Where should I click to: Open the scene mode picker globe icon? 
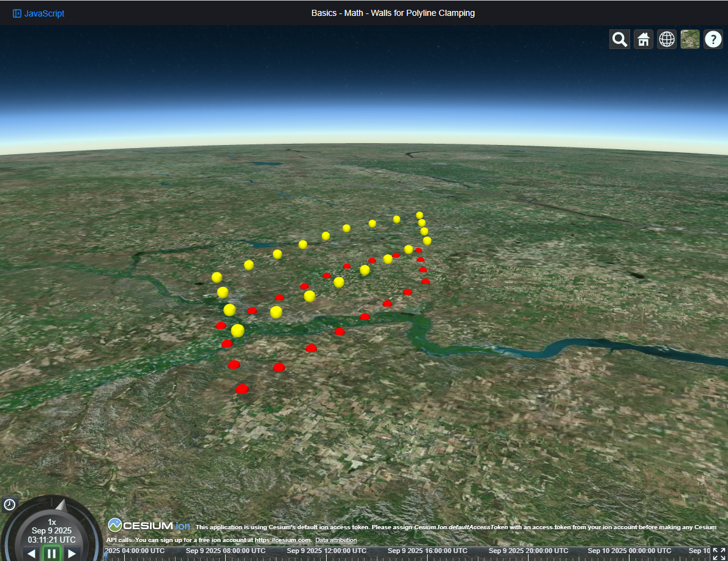667,40
